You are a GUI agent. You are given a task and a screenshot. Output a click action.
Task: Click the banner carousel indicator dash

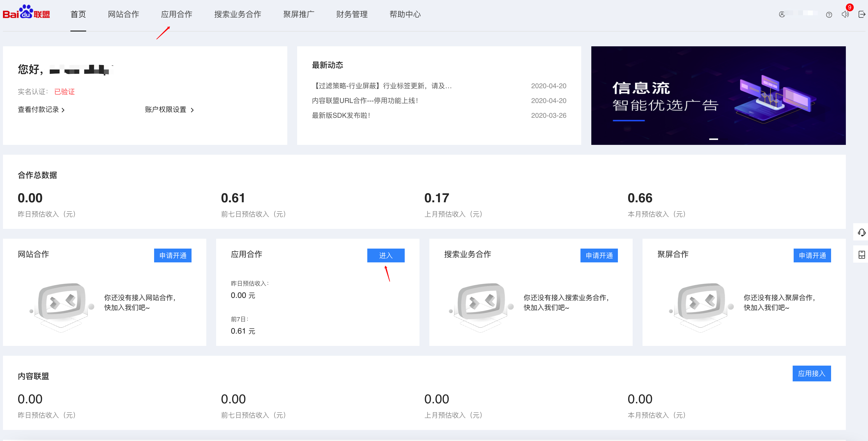(713, 139)
